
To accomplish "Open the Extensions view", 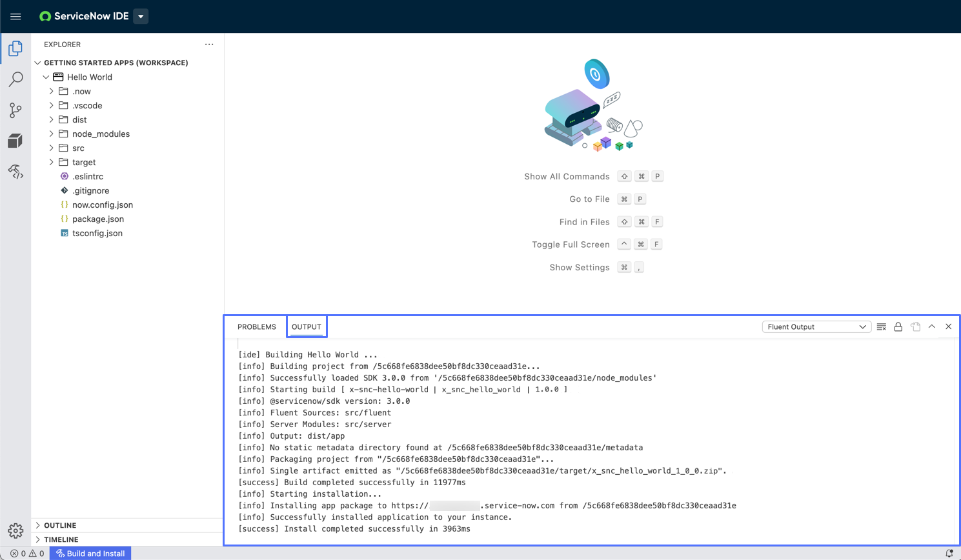I will [x=15, y=141].
